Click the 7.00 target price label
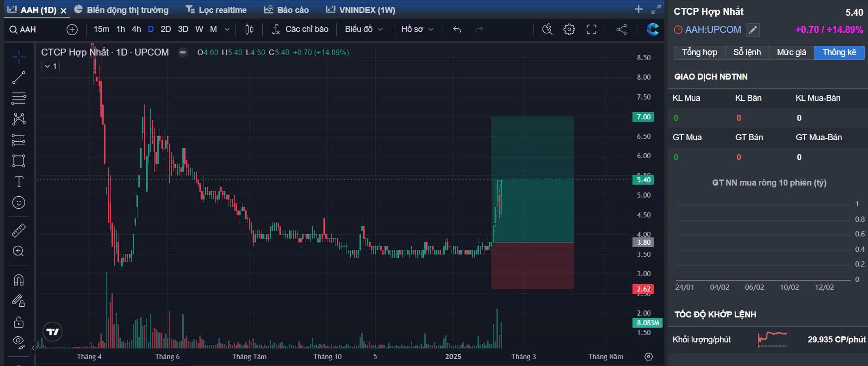This screenshot has width=868, height=366. click(643, 117)
